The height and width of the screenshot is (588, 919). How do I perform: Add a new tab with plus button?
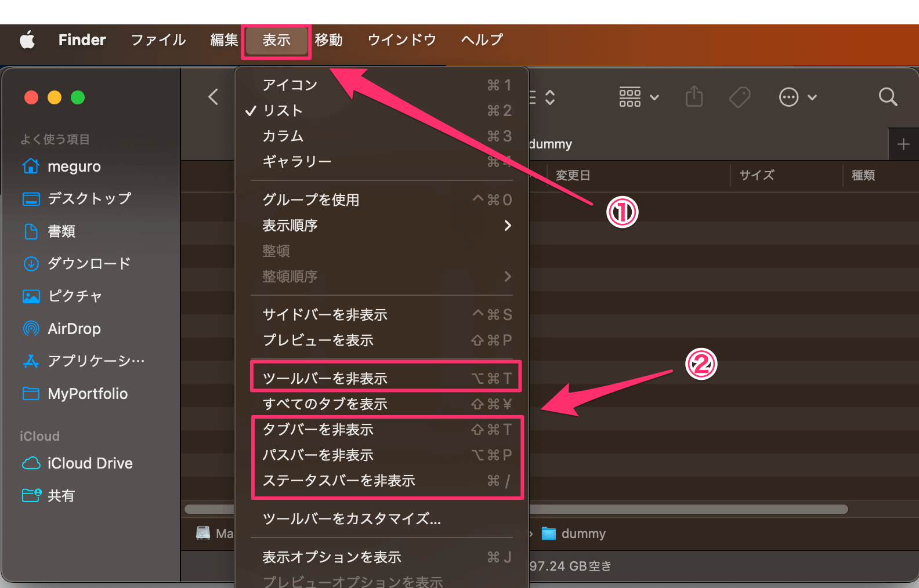click(x=903, y=144)
